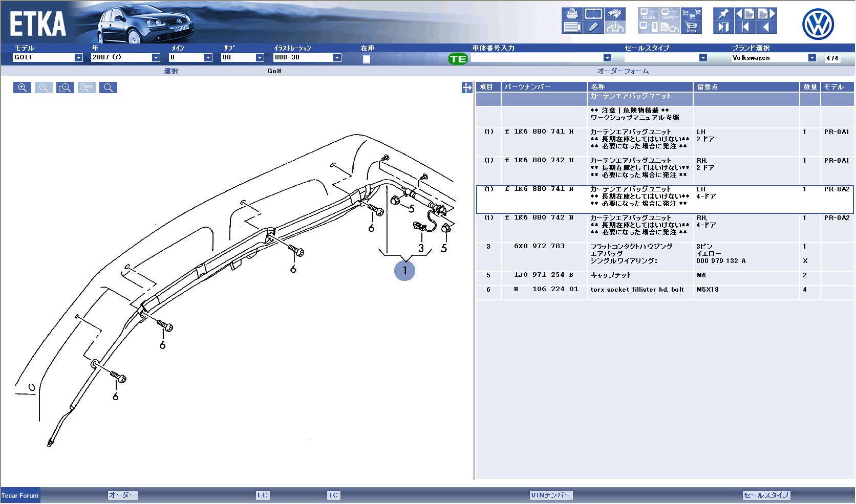Click the plain magnifier icon above the illustration
856x504 pixels.
(x=108, y=87)
